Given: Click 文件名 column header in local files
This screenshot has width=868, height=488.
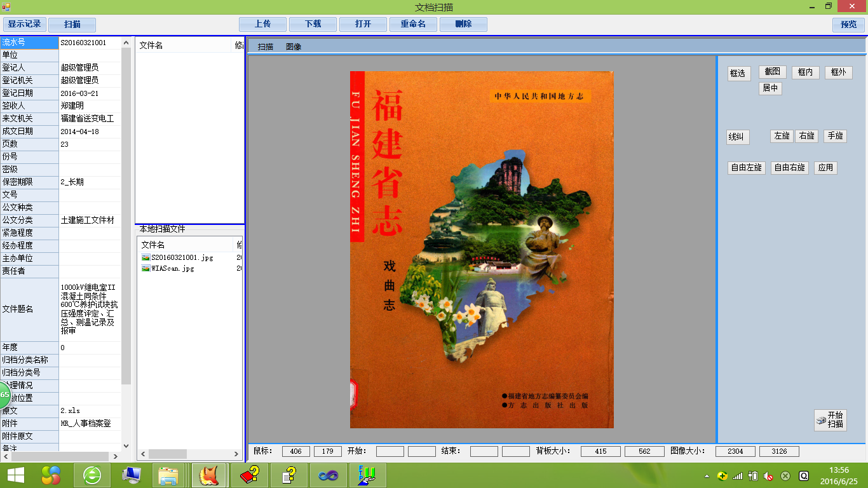Looking at the screenshot, I should point(186,245).
